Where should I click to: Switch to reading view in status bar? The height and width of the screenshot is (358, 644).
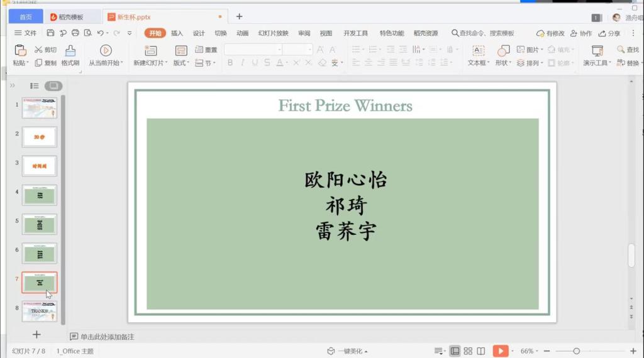pyautogui.click(x=481, y=351)
